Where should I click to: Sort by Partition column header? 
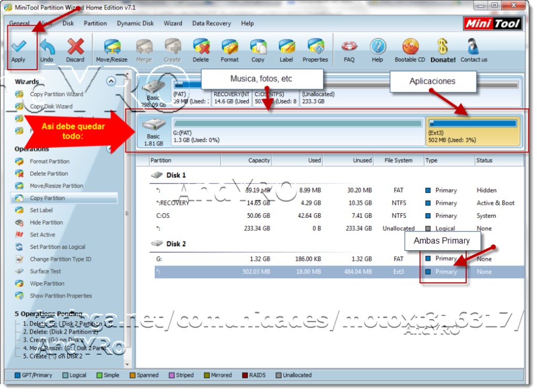(x=185, y=160)
